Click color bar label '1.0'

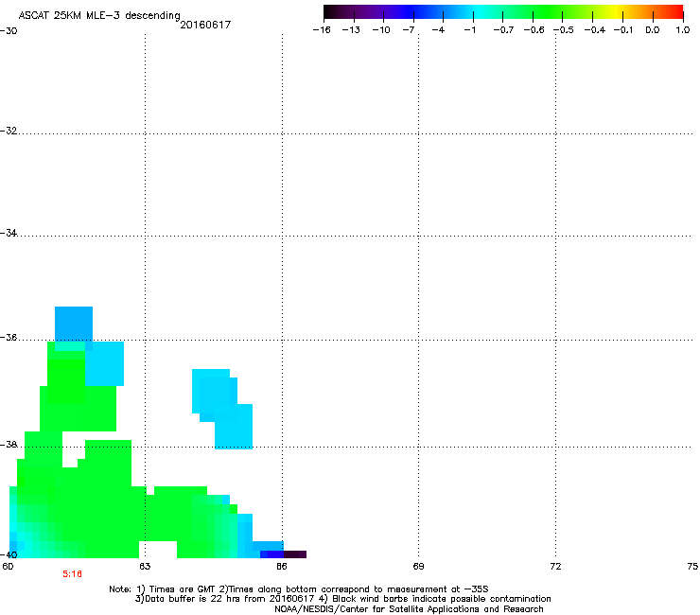[683, 30]
